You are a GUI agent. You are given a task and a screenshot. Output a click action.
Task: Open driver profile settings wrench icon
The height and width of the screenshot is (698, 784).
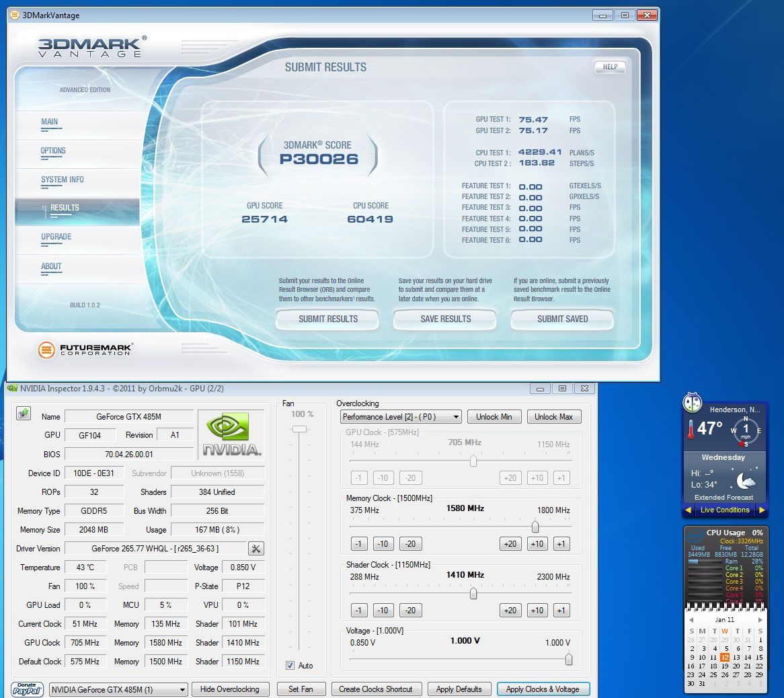(256, 549)
